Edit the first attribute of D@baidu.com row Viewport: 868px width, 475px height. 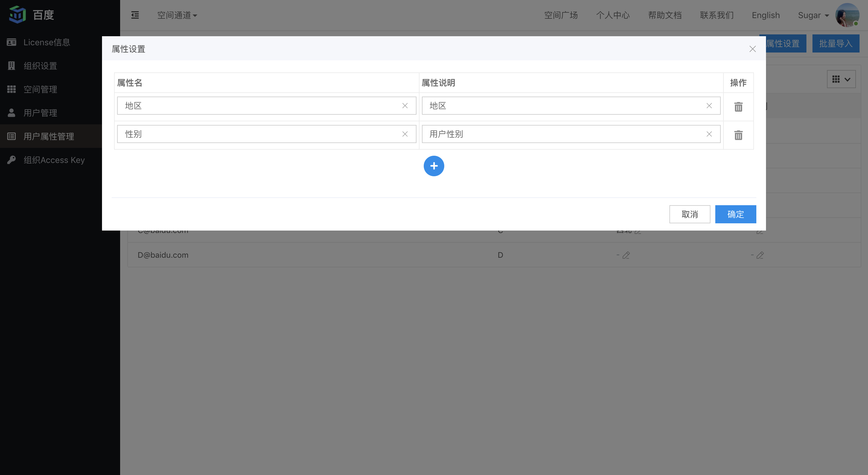tap(626, 255)
